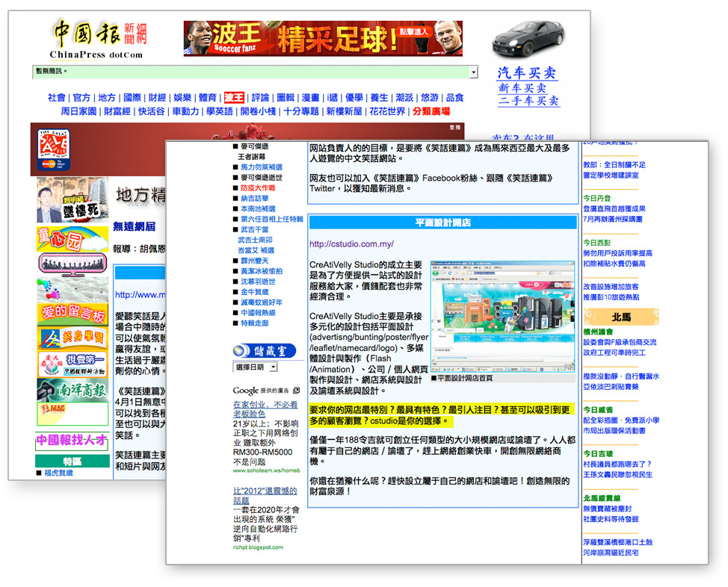Open the 納吉訪華 feature link
The width and height of the screenshot is (728, 587).
254,198
